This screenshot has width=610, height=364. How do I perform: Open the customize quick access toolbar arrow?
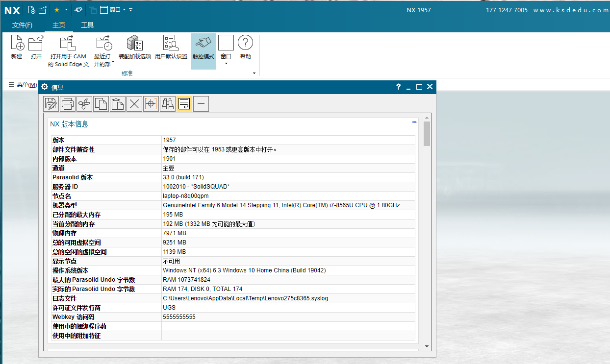pyautogui.click(x=130, y=10)
